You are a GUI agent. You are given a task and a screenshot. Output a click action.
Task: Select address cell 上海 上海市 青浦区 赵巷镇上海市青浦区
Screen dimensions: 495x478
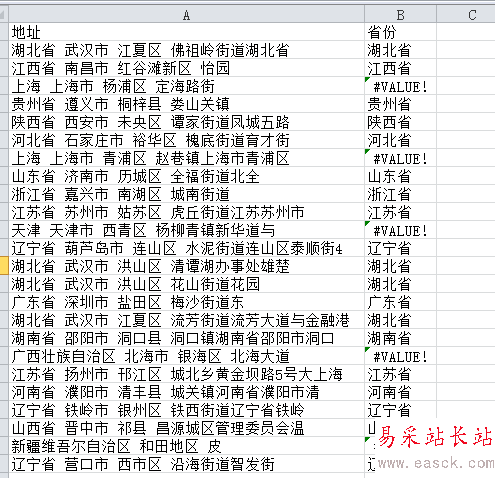pyautogui.click(x=186, y=158)
